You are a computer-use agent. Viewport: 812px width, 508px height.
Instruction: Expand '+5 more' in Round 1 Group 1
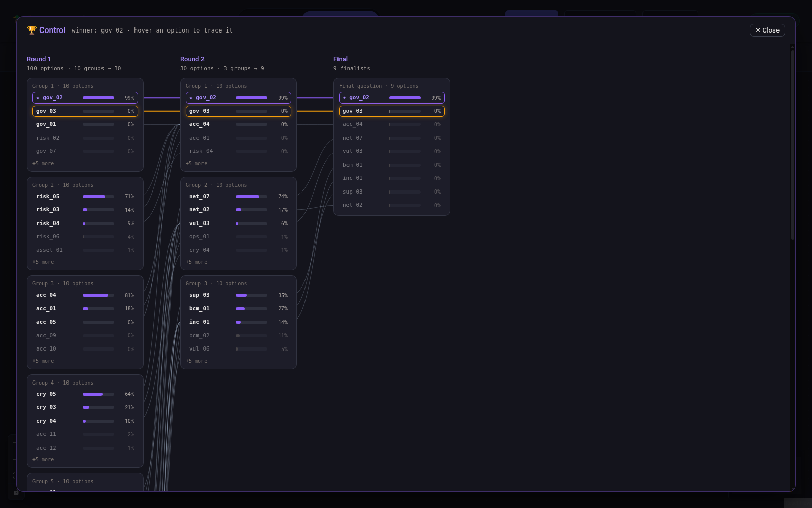click(x=43, y=164)
